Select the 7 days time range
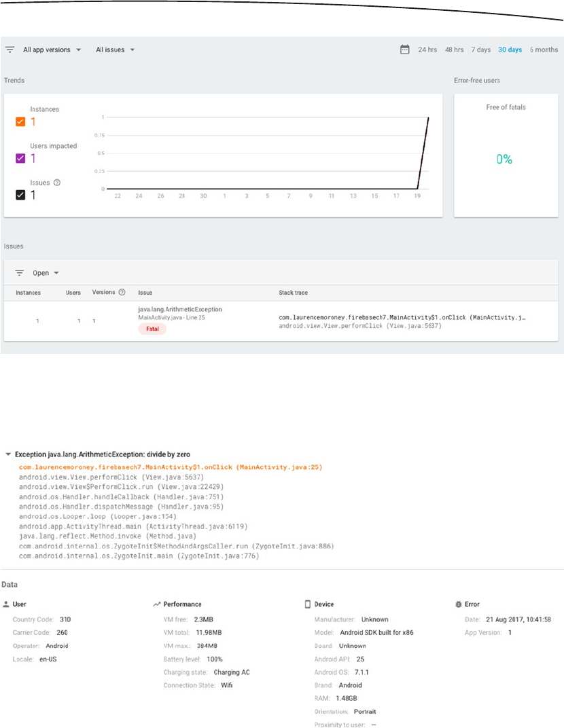The image size is (564, 728). (x=481, y=50)
